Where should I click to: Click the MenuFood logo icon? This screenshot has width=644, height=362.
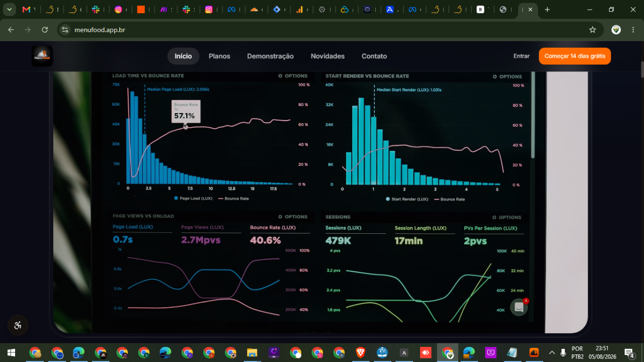pos(42,56)
